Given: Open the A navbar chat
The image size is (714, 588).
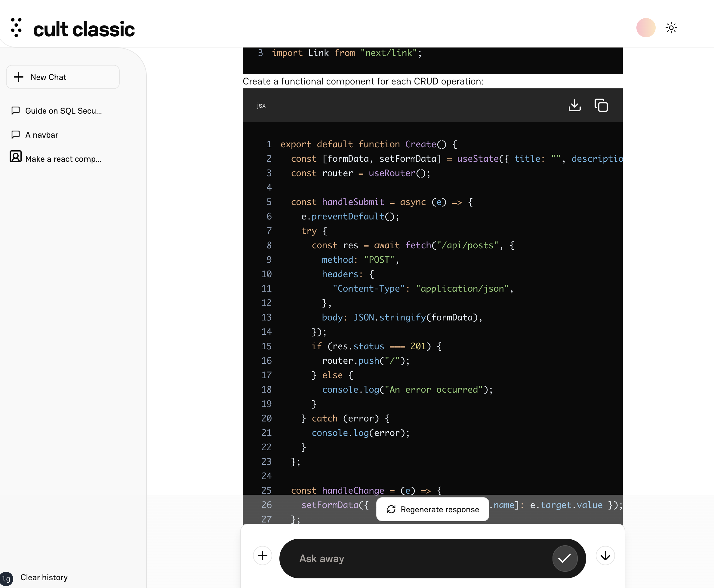Looking at the screenshot, I should pyautogui.click(x=42, y=135).
